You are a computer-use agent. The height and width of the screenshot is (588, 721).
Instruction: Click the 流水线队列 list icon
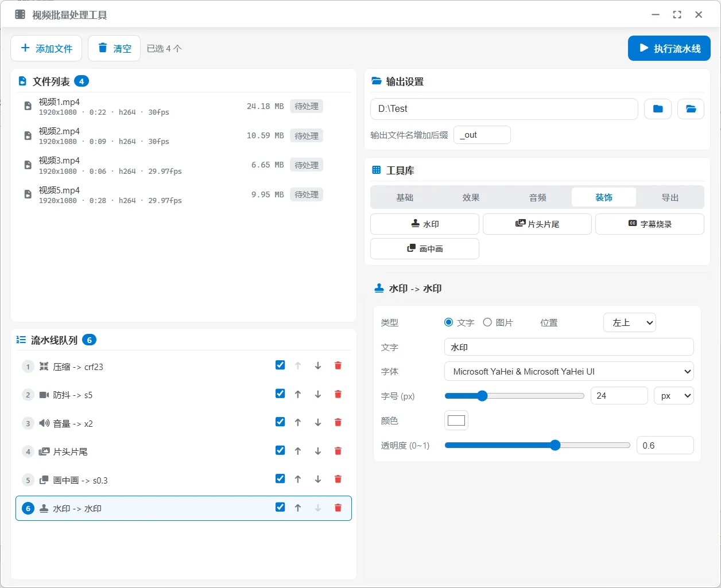coord(21,340)
